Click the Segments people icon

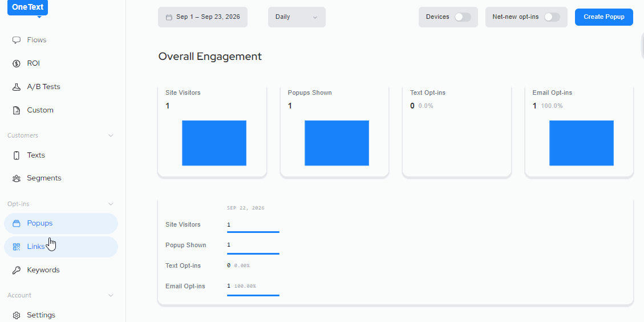pyautogui.click(x=17, y=179)
